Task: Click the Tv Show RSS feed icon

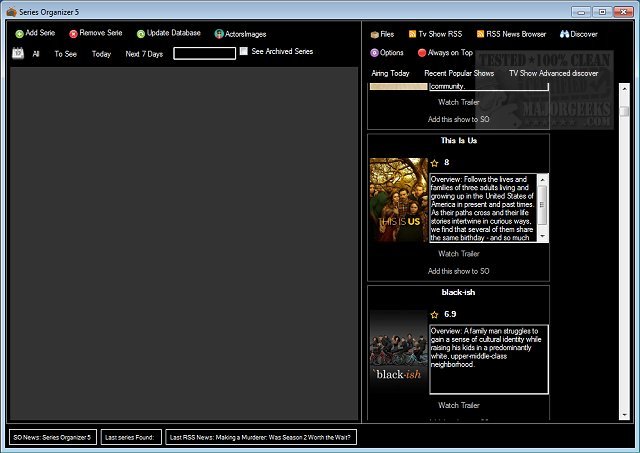Action: tap(412, 34)
